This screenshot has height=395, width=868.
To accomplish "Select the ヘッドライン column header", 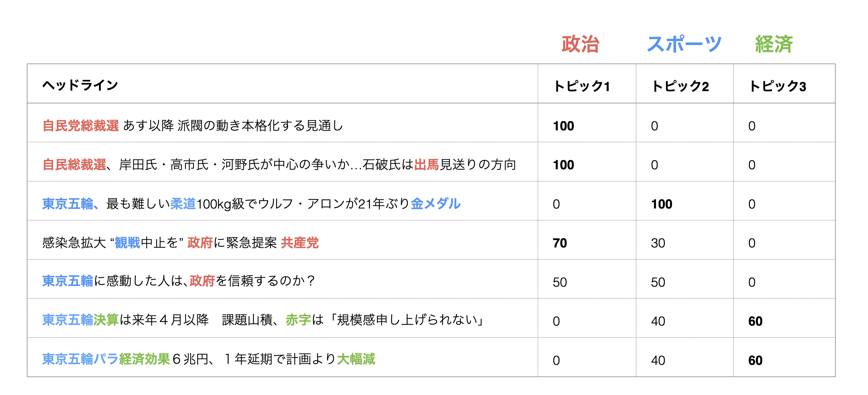I will 80,85.
